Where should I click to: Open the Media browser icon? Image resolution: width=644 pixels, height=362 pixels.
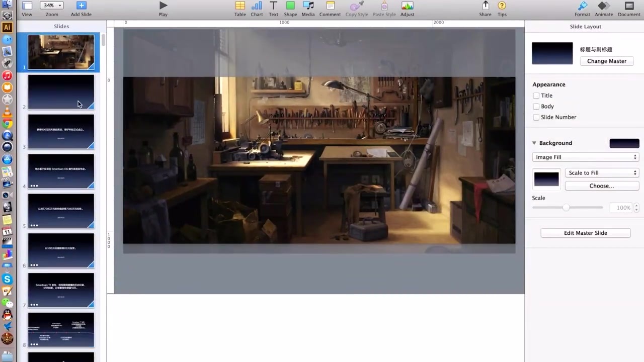coord(308,6)
